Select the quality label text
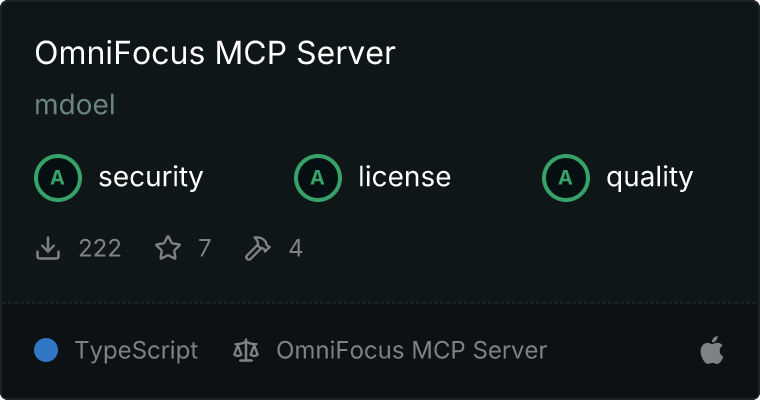This screenshot has width=760, height=400. click(649, 177)
